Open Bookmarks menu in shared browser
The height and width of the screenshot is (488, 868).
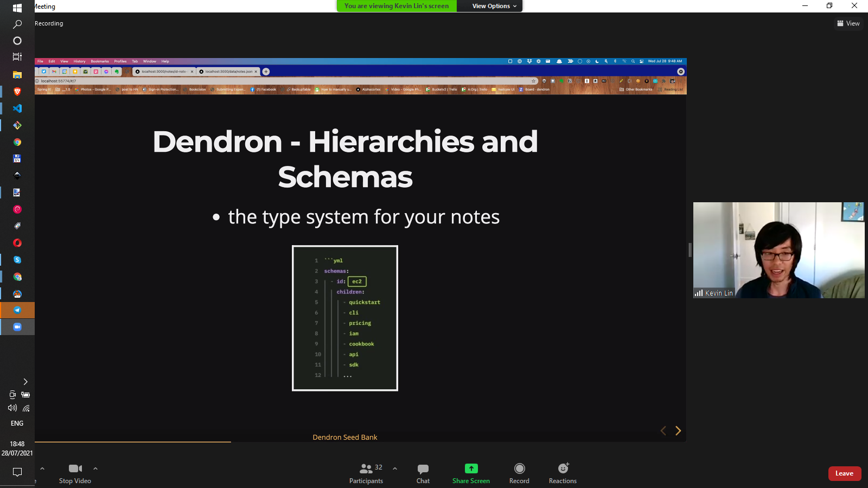coord(100,61)
